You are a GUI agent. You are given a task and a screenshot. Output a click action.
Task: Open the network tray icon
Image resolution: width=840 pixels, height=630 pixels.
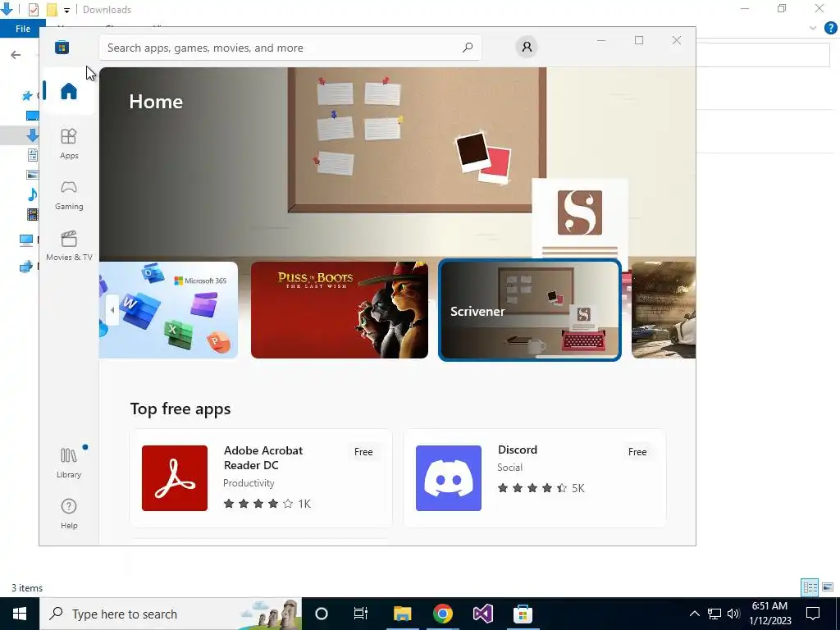pyautogui.click(x=714, y=614)
